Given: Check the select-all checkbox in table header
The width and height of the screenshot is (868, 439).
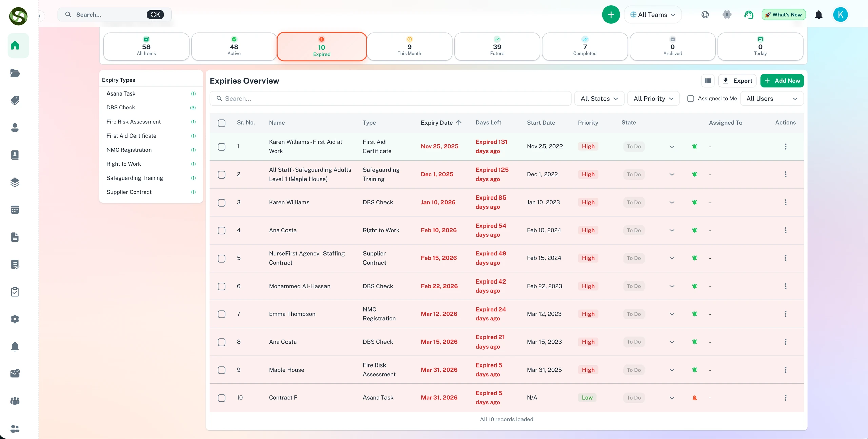Looking at the screenshot, I should tap(221, 123).
